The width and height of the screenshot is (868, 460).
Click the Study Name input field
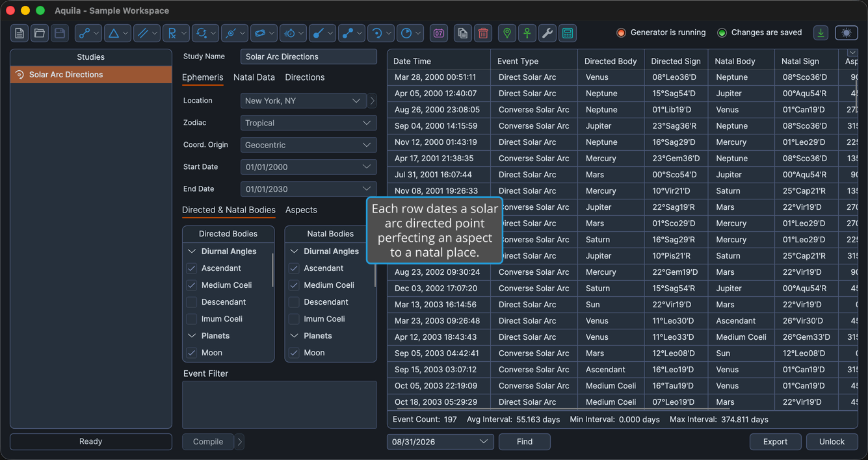click(x=308, y=57)
